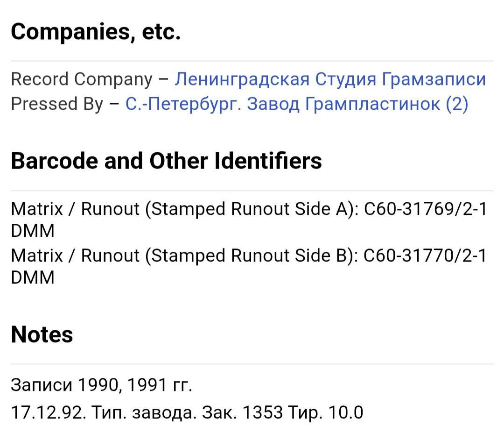Screen dimensions: 504x440
Task: Open С.-Петербург. Завод Грампластинок (2) link
Action: 297,104
